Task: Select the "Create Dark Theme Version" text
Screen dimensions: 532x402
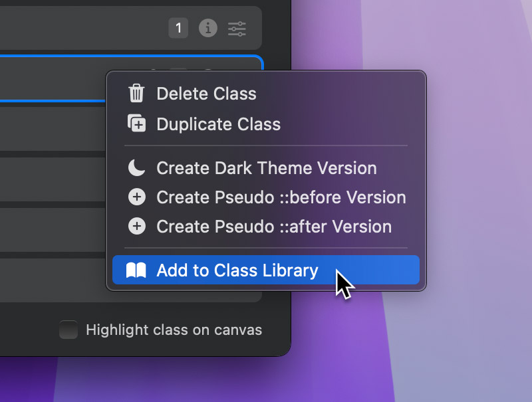Action: tap(266, 168)
